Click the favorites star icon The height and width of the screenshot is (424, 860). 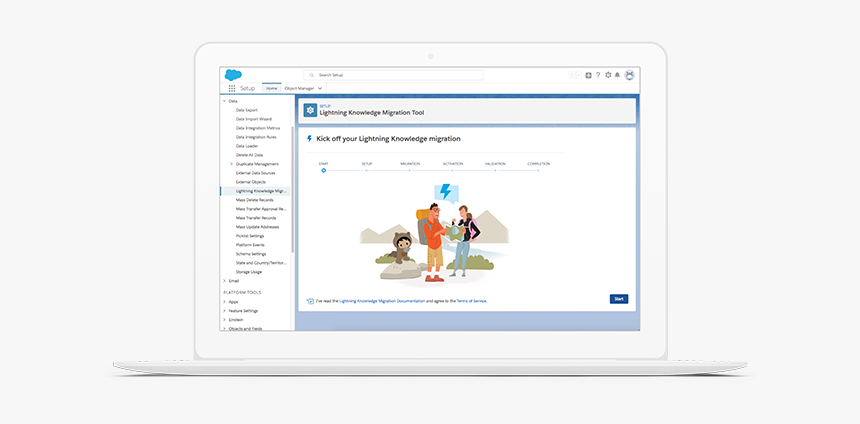pyautogui.click(x=572, y=75)
